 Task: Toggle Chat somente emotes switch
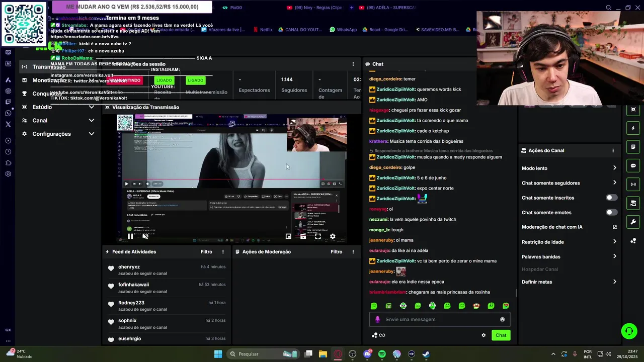point(611,212)
